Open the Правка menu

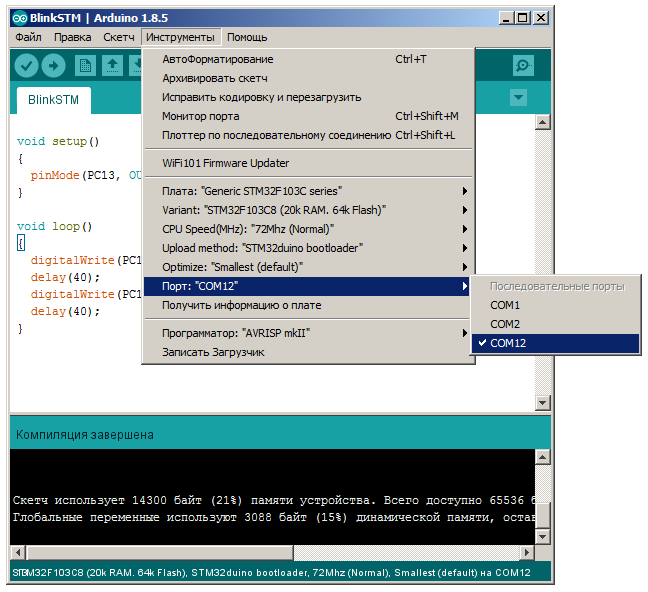[72, 37]
